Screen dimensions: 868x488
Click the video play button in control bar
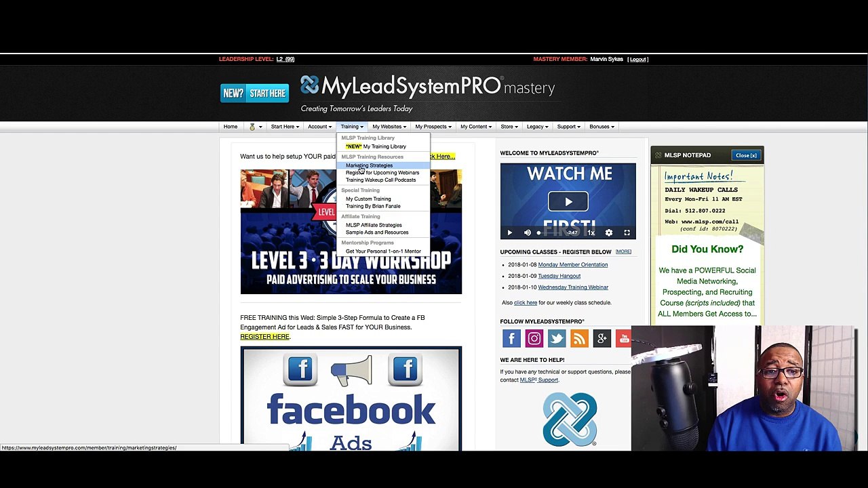click(510, 232)
